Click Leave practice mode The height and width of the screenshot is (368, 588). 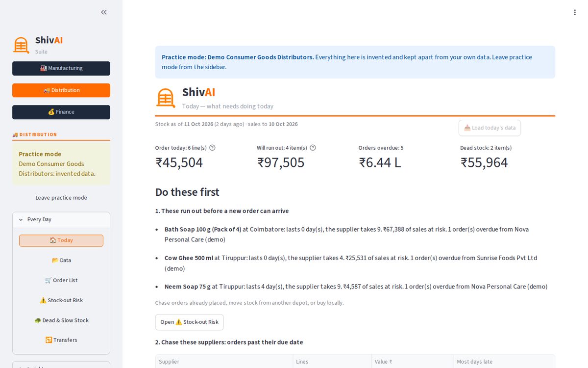61,198
